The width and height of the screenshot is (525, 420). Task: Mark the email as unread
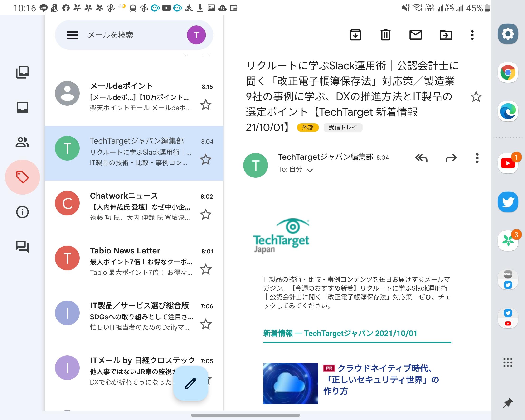point(416,35)
